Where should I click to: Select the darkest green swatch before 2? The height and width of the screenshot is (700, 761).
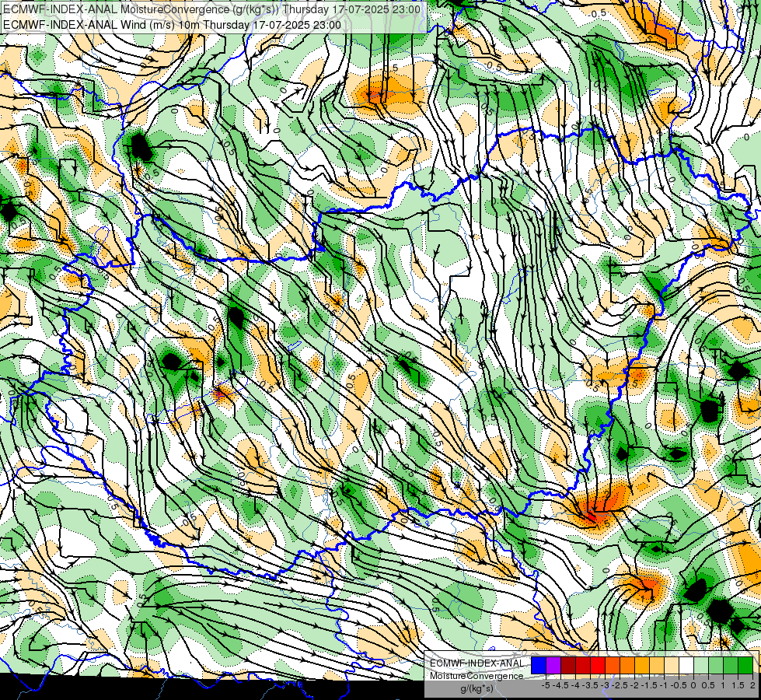tap(745, 666)
